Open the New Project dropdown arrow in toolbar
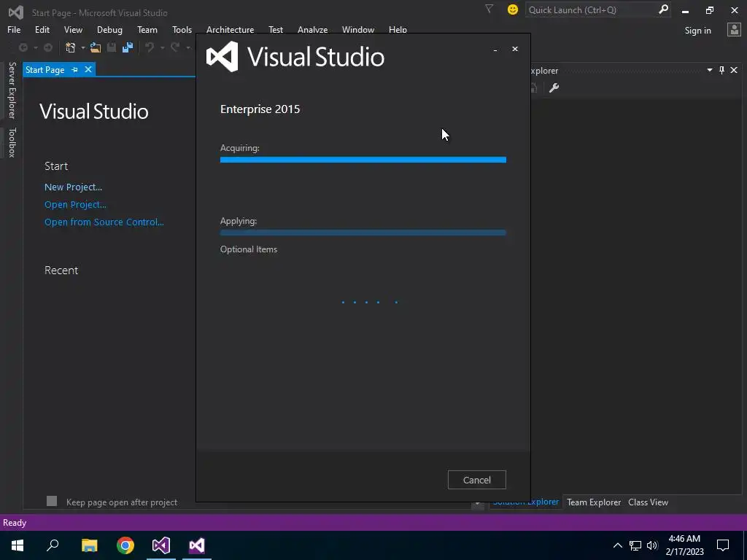 coord(82,47)
